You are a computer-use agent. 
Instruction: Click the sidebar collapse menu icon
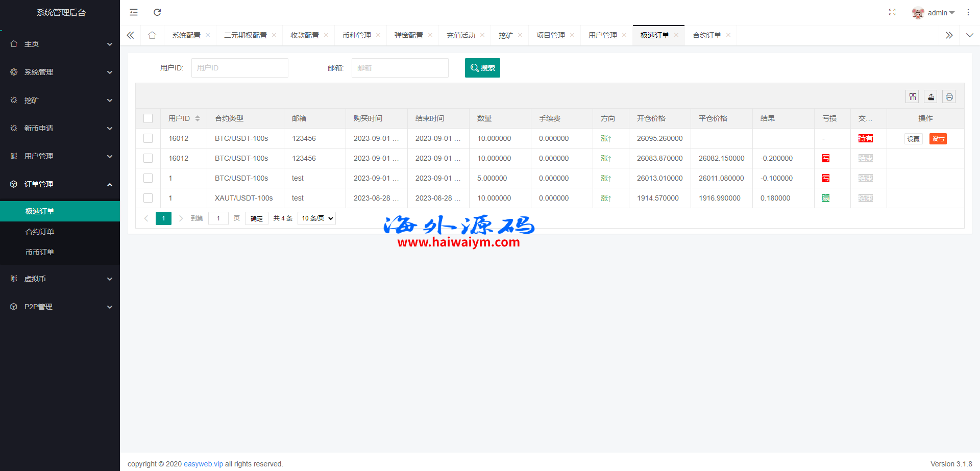tap(134, 12)
